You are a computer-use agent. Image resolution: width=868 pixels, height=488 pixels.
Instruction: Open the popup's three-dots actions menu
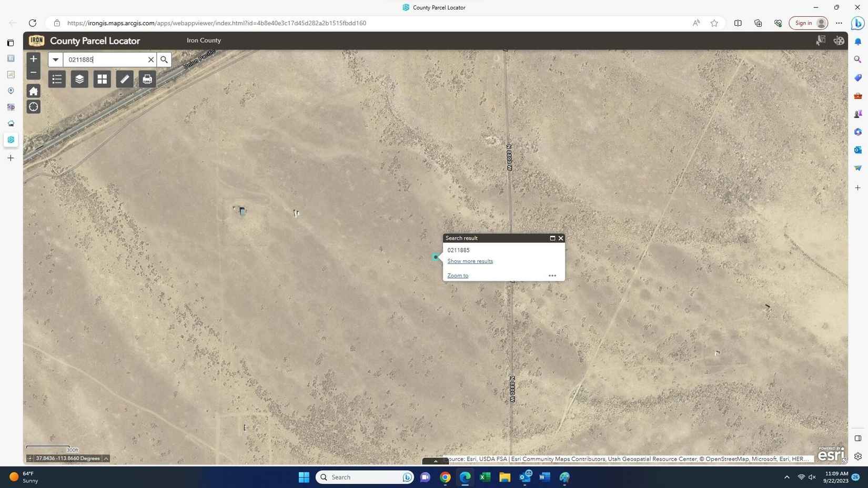coord(552,276)
